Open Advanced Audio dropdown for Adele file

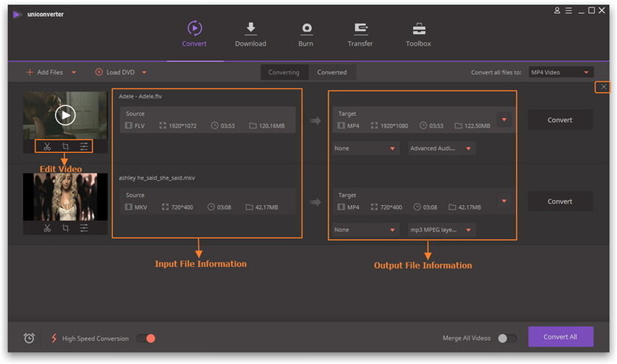tap(441, 149)
